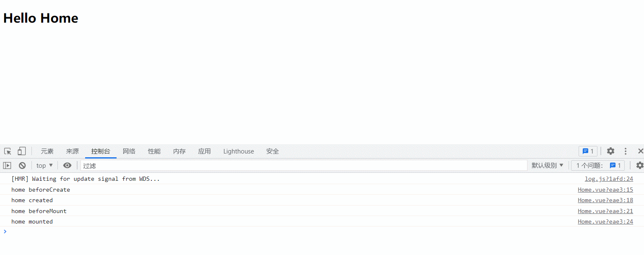
Task: Click the 过滤 filter input field
Action: tap(304, 166)
